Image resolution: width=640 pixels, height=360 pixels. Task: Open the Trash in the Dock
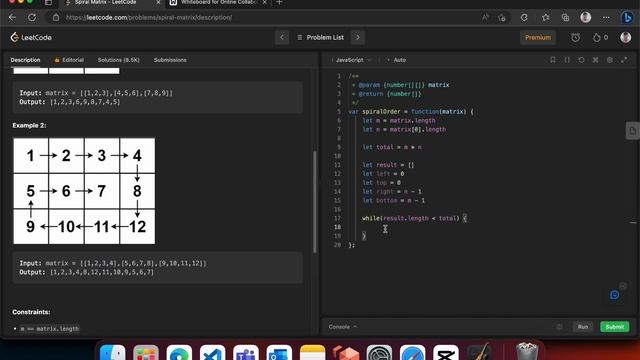527,352
